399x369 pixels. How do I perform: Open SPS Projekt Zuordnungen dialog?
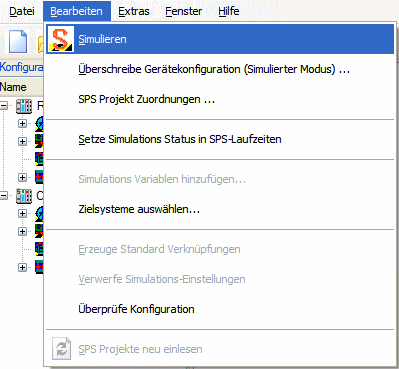[x=220, y=99]
